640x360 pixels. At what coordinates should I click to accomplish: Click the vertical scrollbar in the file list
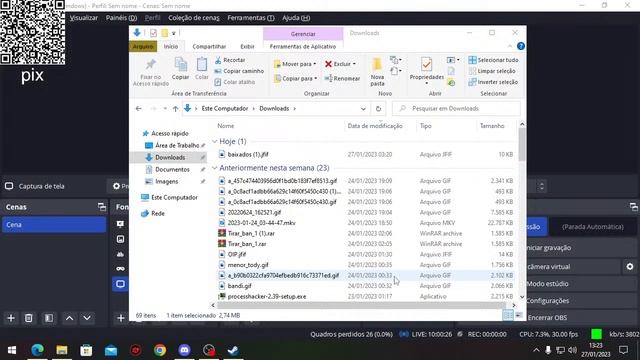(522, 145)
